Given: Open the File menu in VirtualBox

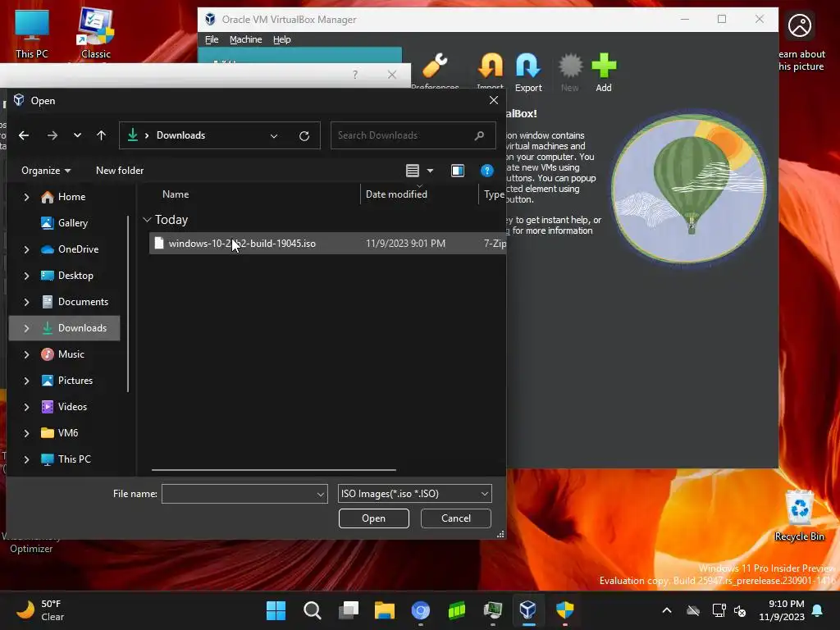Looking at the screenshot, I should [212, 39].
